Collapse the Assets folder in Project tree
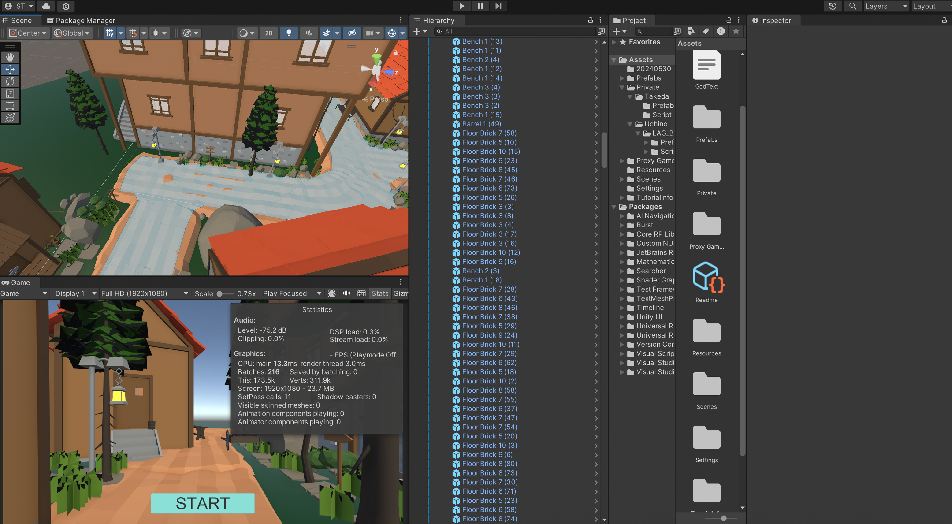The image size is (952, 524). point(614,59)
